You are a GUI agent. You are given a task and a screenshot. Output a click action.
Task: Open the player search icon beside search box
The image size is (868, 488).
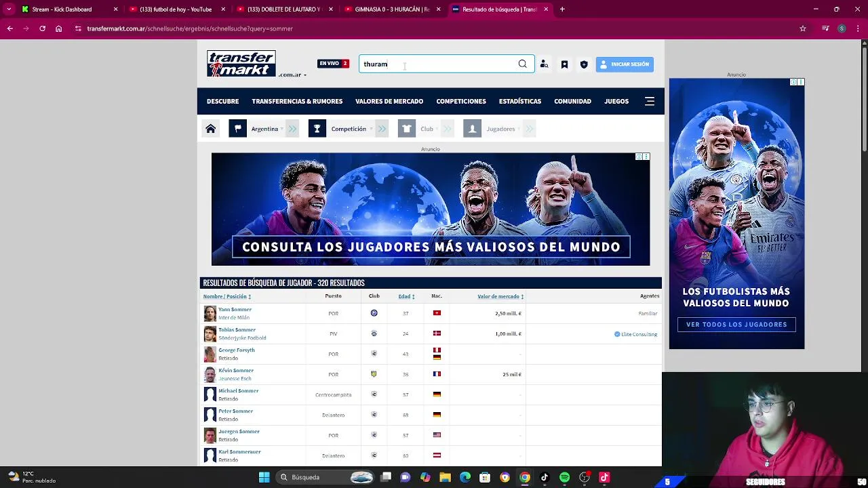[544, 64]
